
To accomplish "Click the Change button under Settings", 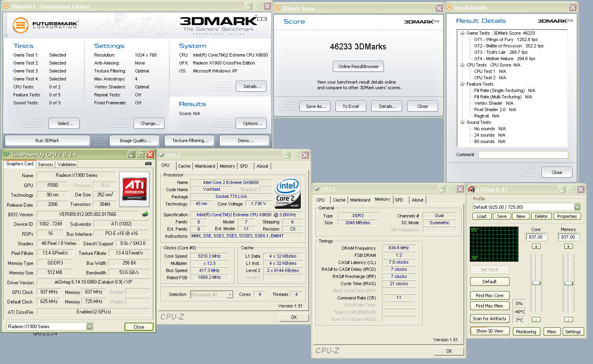I will tap(150, 123).
